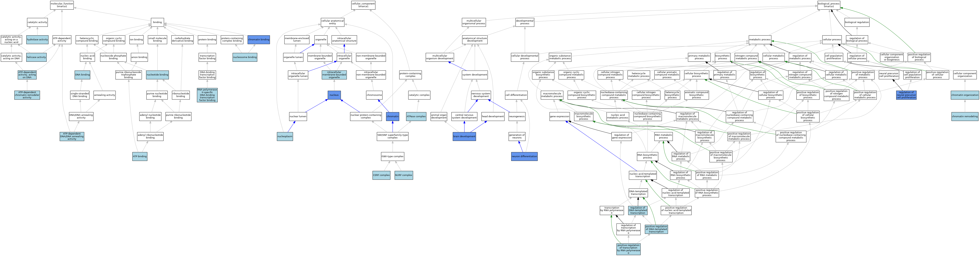The width and height of the screenshot is (980, 256).
Task: Click the nucleosome binding node
Action: [245, 57]
